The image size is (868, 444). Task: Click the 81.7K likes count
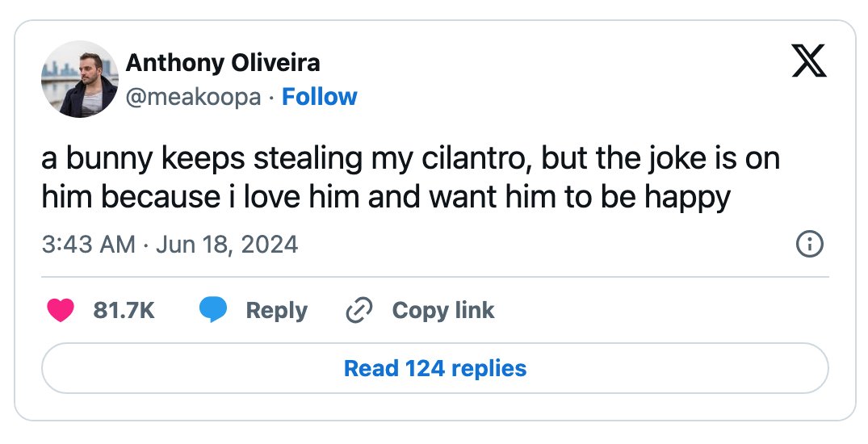(124, 310)
